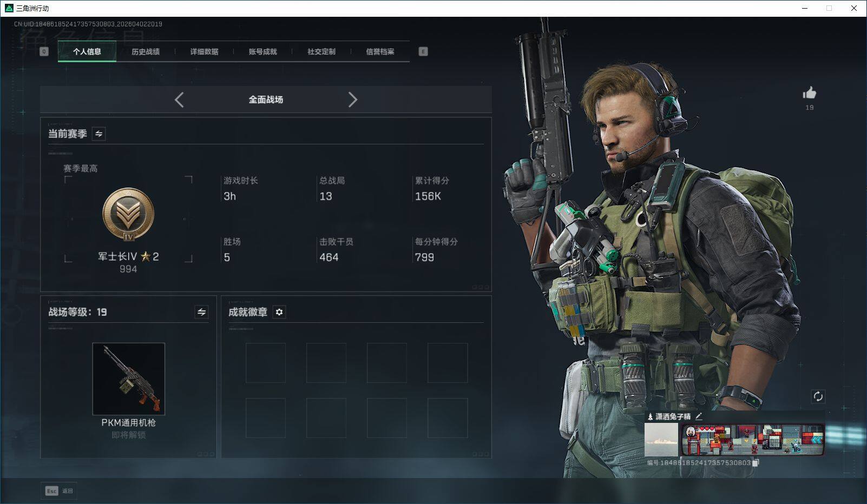Switch to the 历史战绩 tab
The image size is (867, 504).
coord(146,51)
